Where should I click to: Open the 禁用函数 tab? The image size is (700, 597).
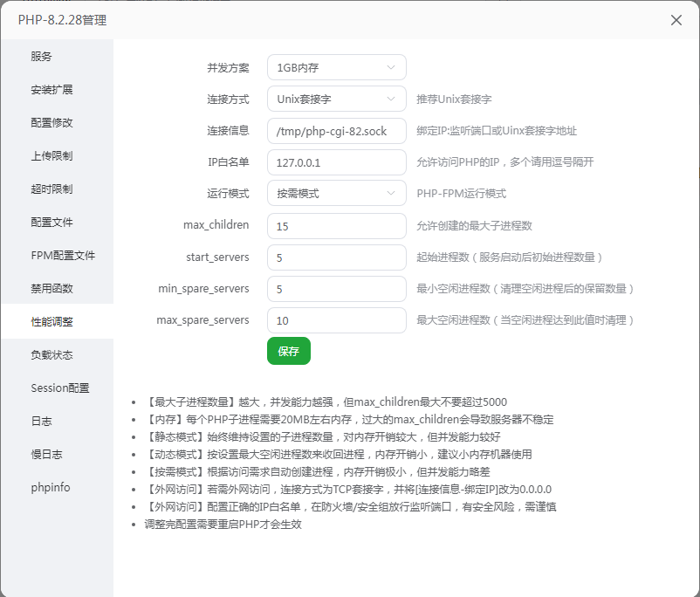click(51, 289)
